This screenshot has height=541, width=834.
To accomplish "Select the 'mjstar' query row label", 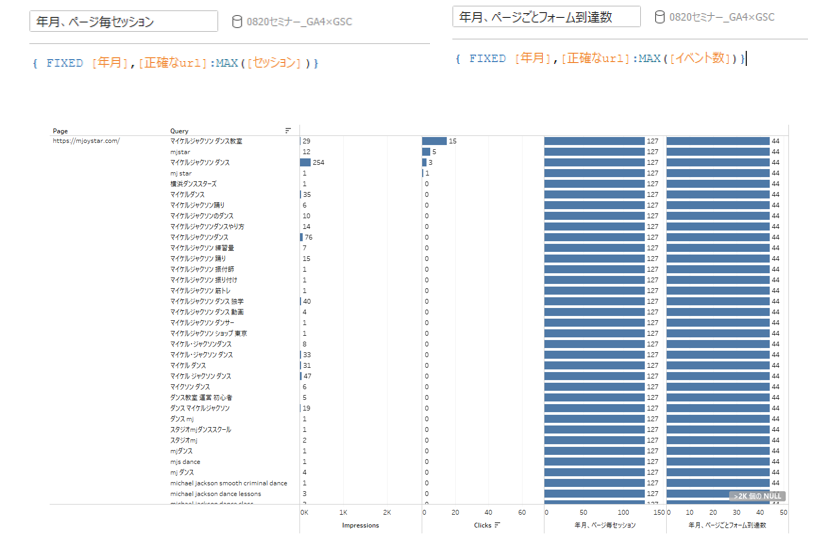I will tap(180, 152).
